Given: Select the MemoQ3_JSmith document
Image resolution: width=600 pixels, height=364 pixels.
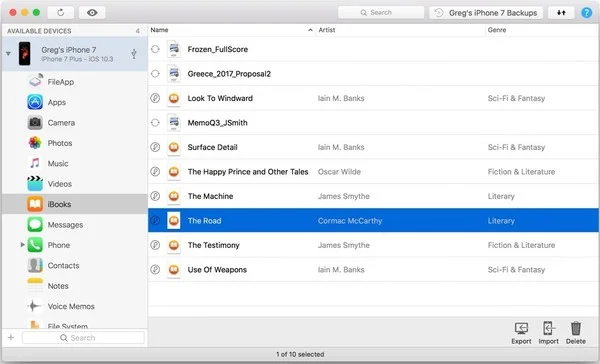Looking at the screenshot, I should coord(373,122).
